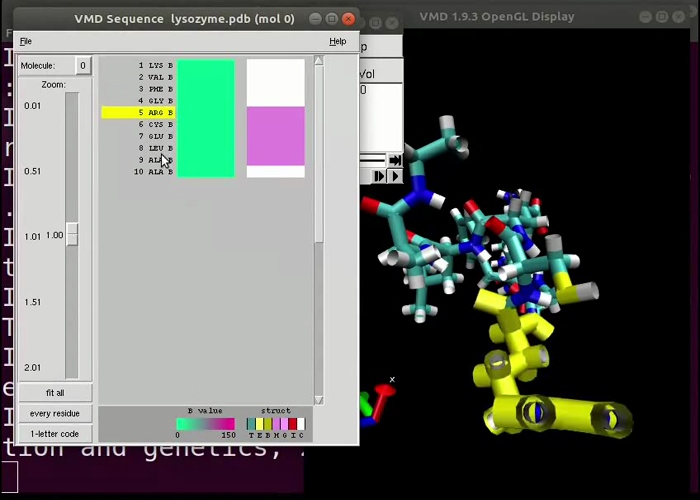Select residue 7 GLU in the list
Viewport: 700px width, 500px height.
155,137
